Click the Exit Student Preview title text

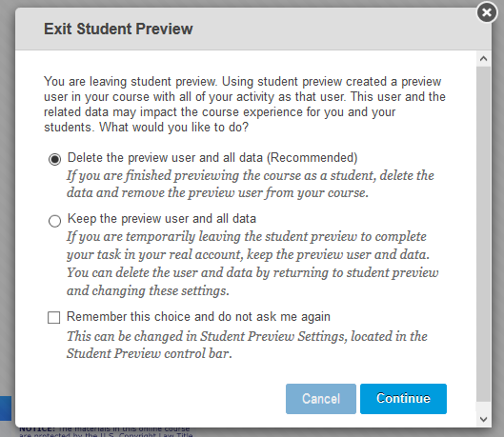click(118, 29)
